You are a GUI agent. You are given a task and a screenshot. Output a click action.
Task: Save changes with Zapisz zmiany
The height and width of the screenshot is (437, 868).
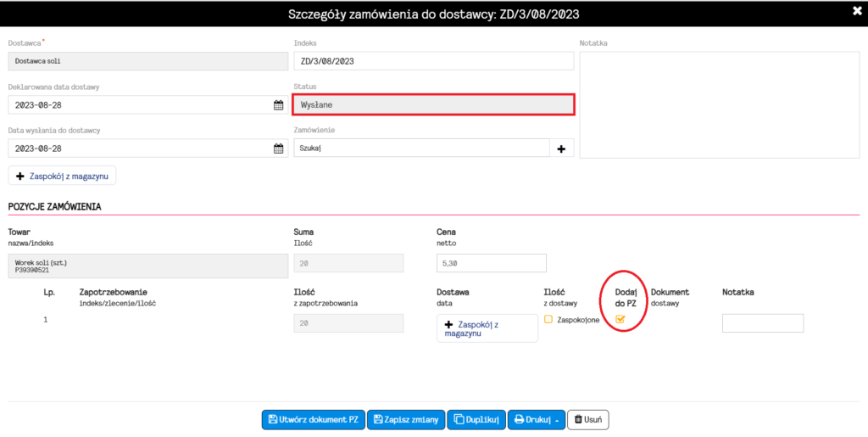(x=406, y=420)
